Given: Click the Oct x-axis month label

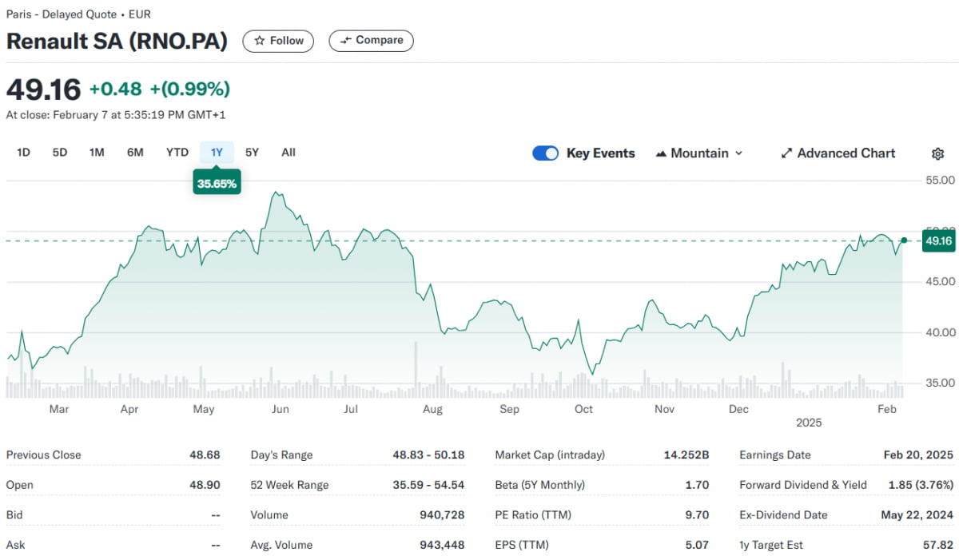Looking at the screenshot, I should pos(584,409).
